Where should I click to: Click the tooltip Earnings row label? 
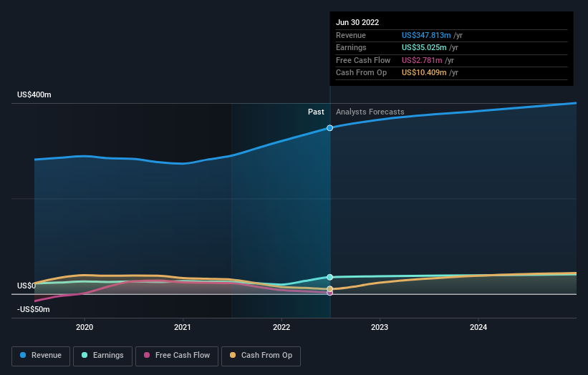tap(351, 47)
